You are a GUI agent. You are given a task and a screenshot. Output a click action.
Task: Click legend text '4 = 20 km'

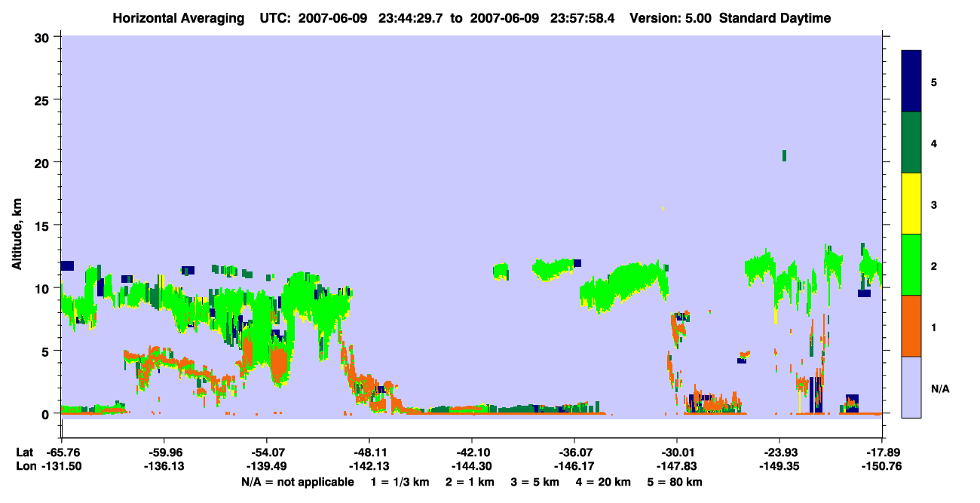coord(604,482)
